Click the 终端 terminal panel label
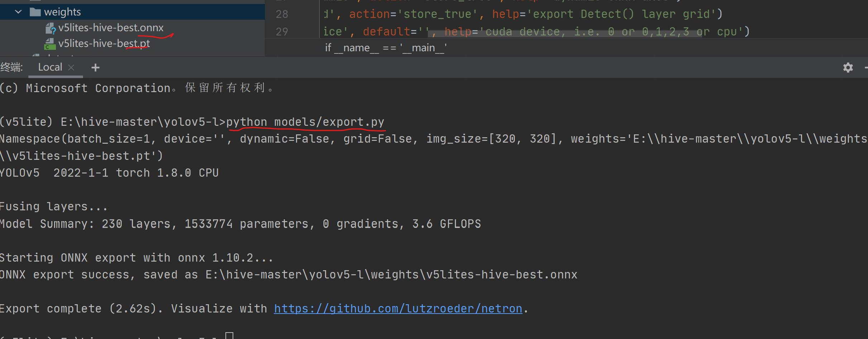The width and height of the screenshot is (868, 339). [x=12, y=67]
